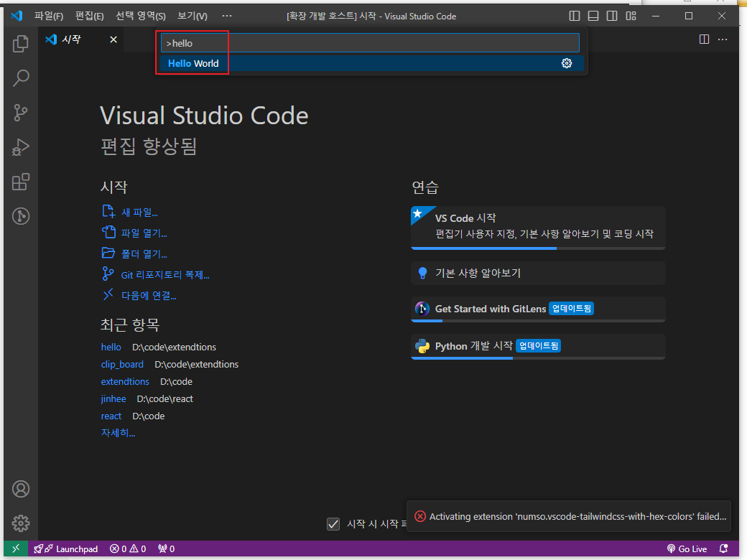Click the red error icon in notification
Viewport: 747px width, 560px height.
point(419,516)
